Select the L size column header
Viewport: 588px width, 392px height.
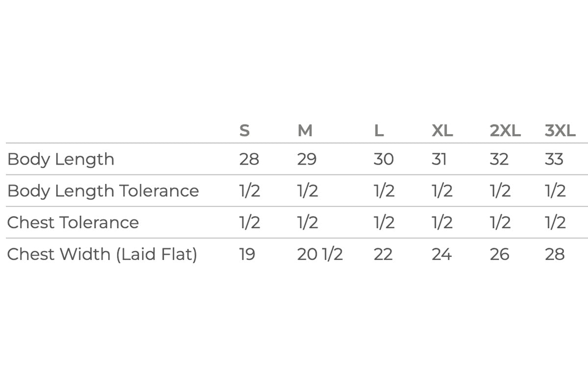tap(378, 131)
